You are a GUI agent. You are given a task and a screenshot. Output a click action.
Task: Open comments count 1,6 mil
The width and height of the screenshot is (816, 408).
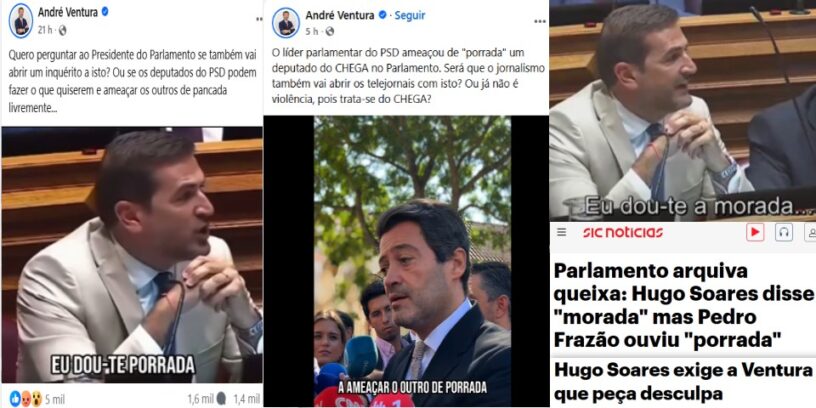[207, 399]
